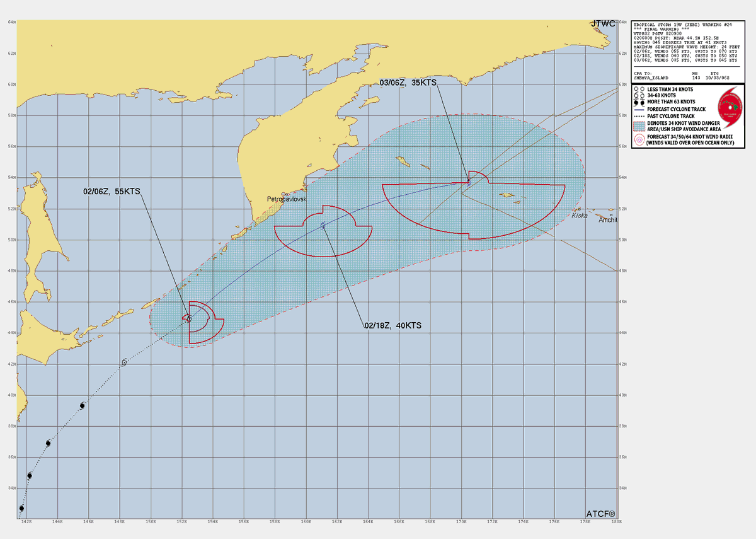This screenshot has width=756, height=539.
Task: Click the '03/06Z, WINDS 035 KTS' forecast line
Action: coord(685,61)
